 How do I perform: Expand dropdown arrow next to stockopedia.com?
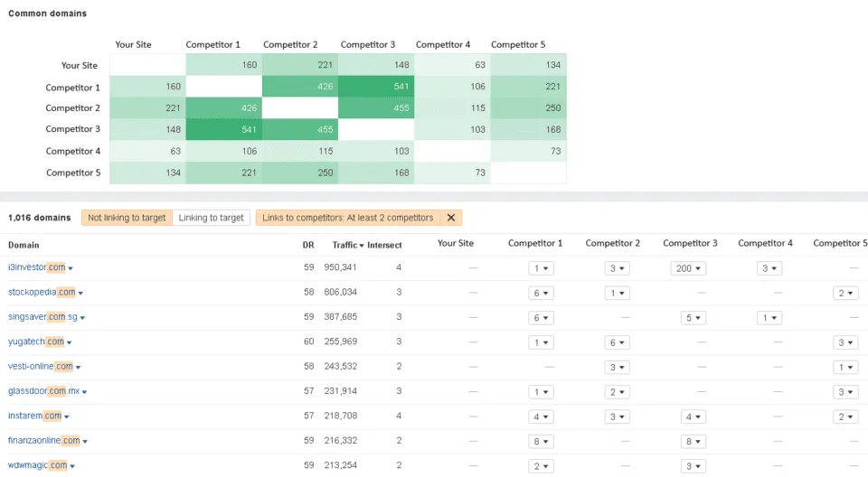(80, 294)
